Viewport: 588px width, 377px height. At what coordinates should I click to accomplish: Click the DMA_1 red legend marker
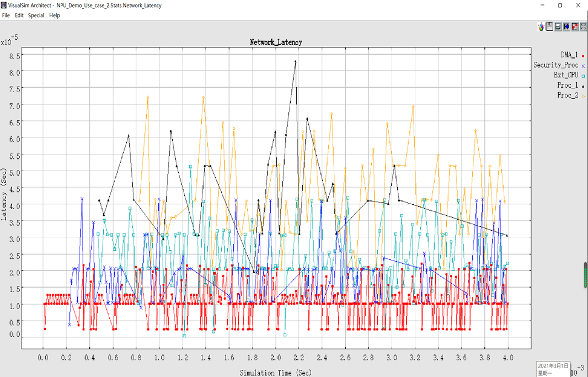tap(583, 55)
